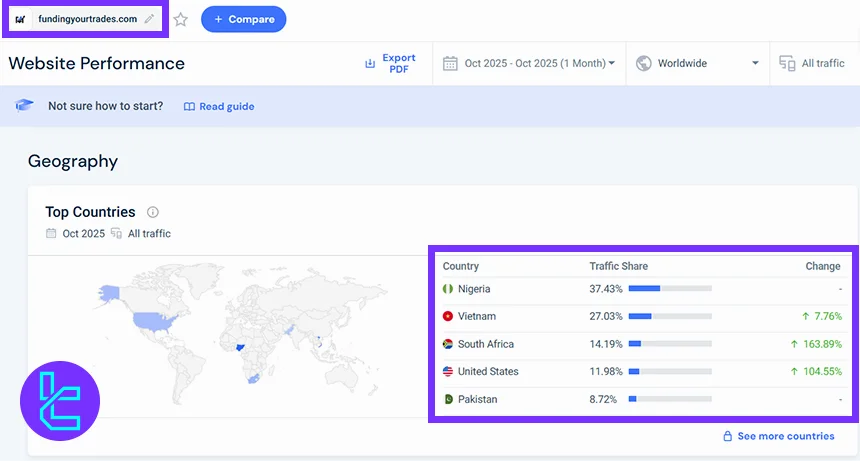Click the Oct 2025 calendar icon under Top Countries
Viewport: 860px width, 461px height.
(x=51, y=233)
